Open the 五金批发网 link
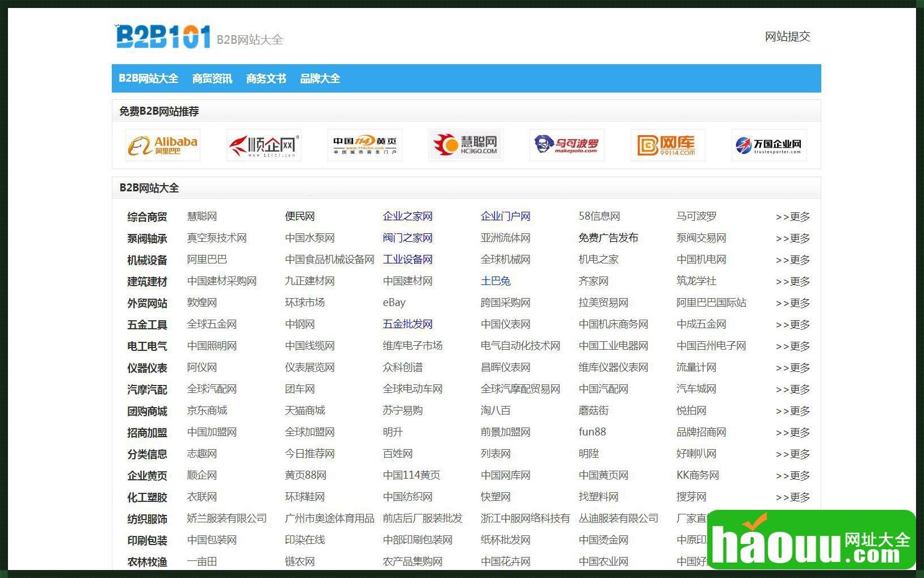924x578 pixels. 408,324
